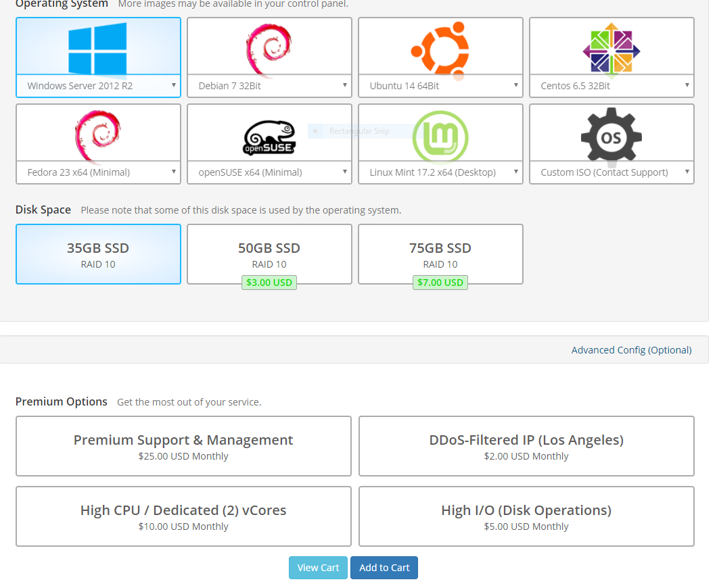Image resolution: width=717 pixels, height=588 pixels.
Task: Click the $7.00 USD price badge
Action: pos(440,283)
